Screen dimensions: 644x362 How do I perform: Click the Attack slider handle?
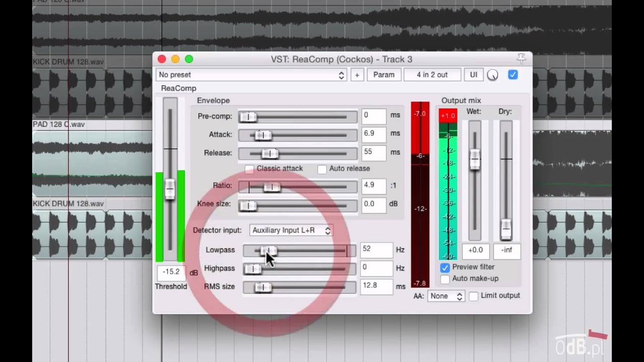click(263, 135)
